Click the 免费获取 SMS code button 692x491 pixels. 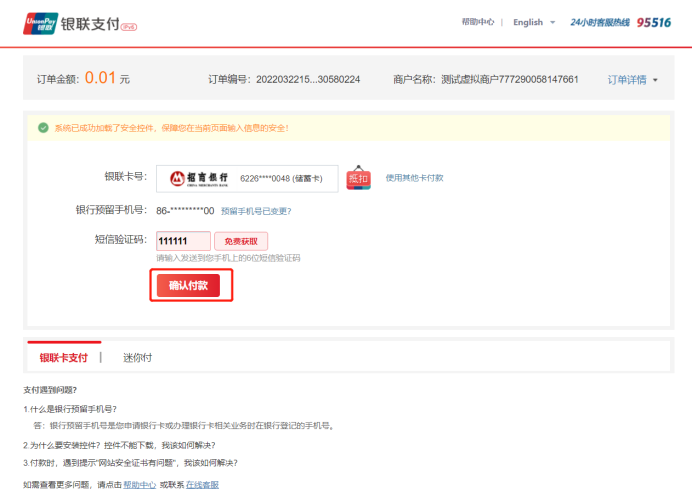241,241
